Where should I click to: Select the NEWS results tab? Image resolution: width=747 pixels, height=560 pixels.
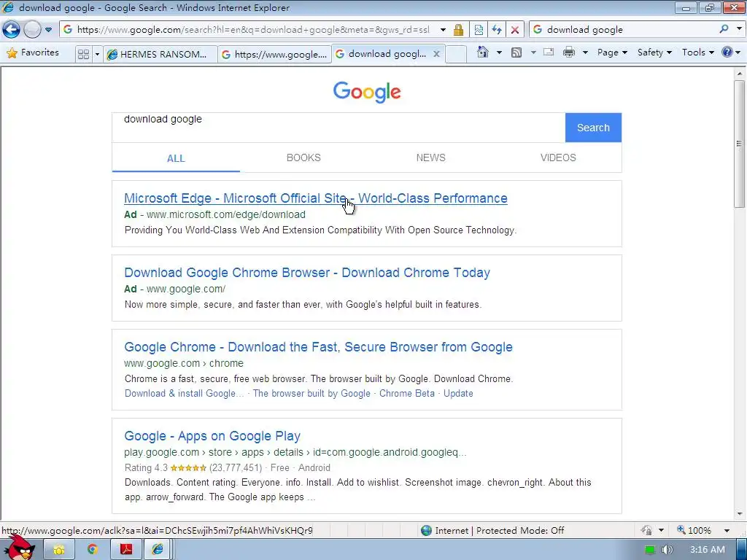point(430,157)
